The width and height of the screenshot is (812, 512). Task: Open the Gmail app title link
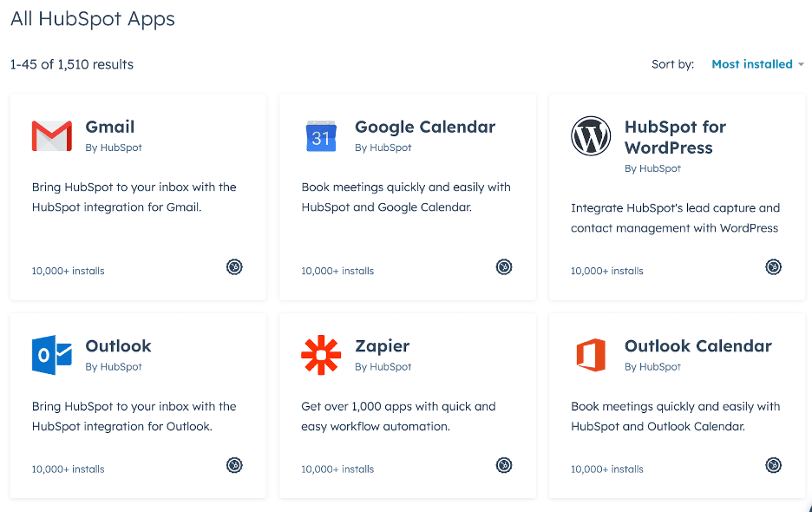109,127
